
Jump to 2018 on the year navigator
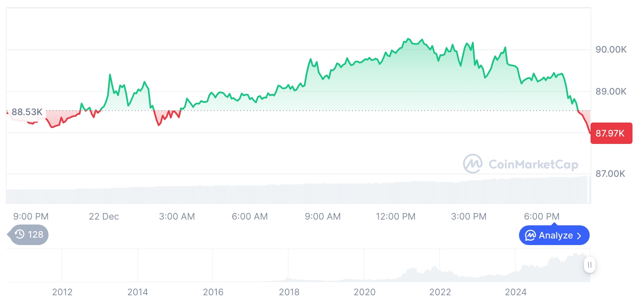(289, 292)
